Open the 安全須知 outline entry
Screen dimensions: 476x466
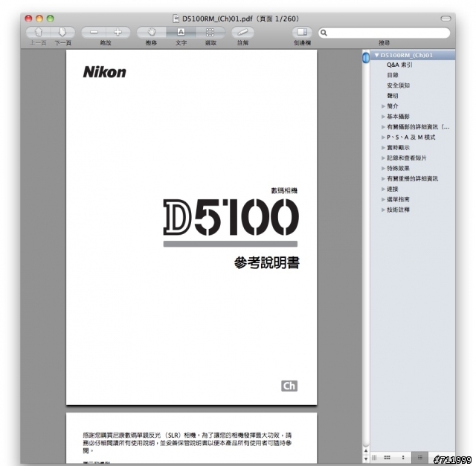[x=399, y=85]
